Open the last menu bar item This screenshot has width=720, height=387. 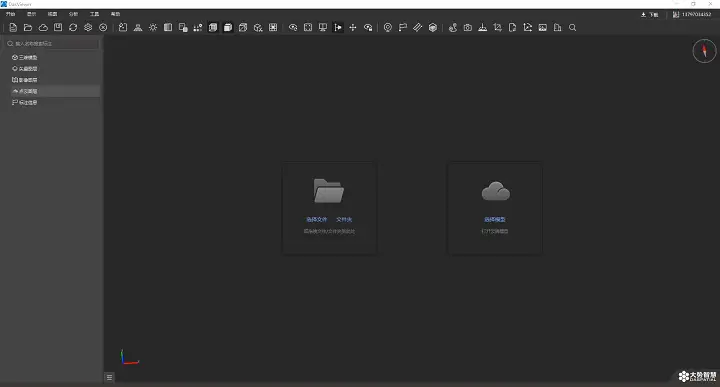coord(115,14)
